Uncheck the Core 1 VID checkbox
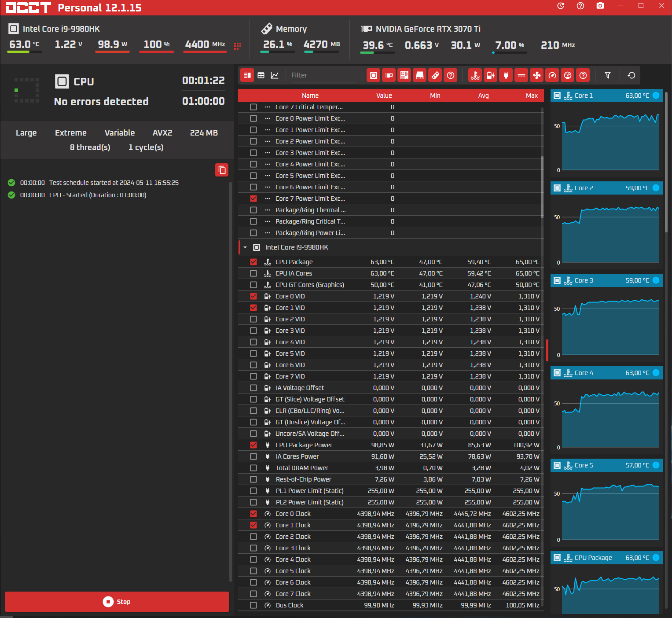The image size is (672, 618). pos(253,308)
